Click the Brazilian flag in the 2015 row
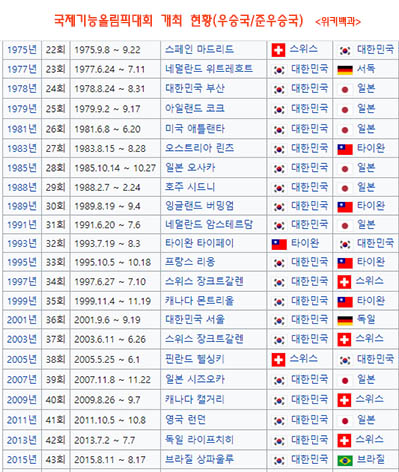Viewport: 399px width, 472px height. point(345,460)
